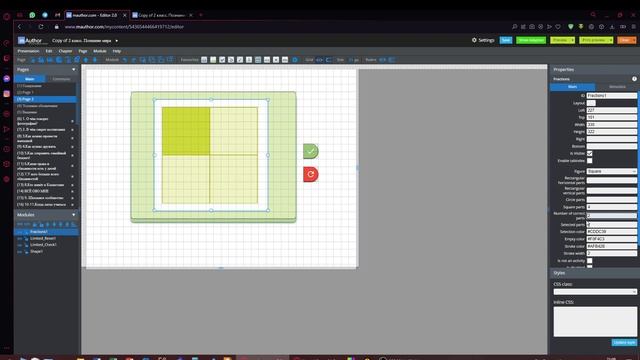
Task: Click the checkmark Favourites module icon
Action: click(x=222, y=60)
